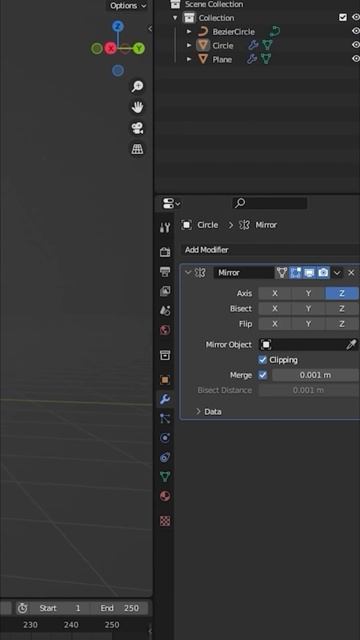Open the Add Modifier menu
The width and height of the screenshot is (360, 640).
[x=270, y=250]
